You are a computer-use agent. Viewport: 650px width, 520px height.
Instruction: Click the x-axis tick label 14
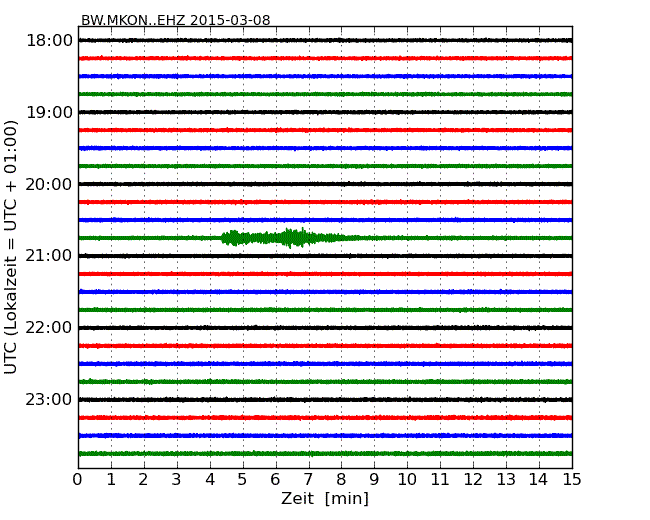tap(538, 480)
